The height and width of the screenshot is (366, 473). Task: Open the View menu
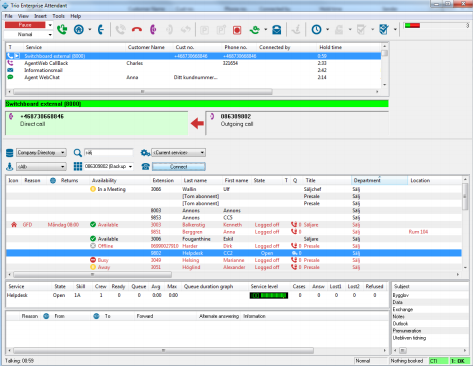point(23,16)
